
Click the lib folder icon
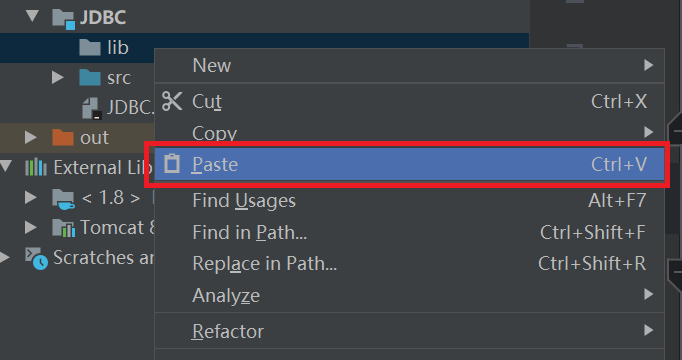90,47
